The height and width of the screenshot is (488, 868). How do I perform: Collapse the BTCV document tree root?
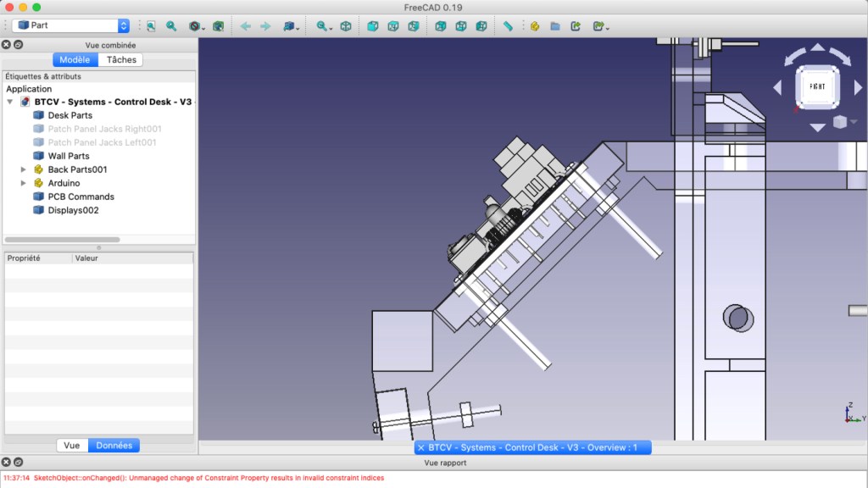tap(10, 102)
